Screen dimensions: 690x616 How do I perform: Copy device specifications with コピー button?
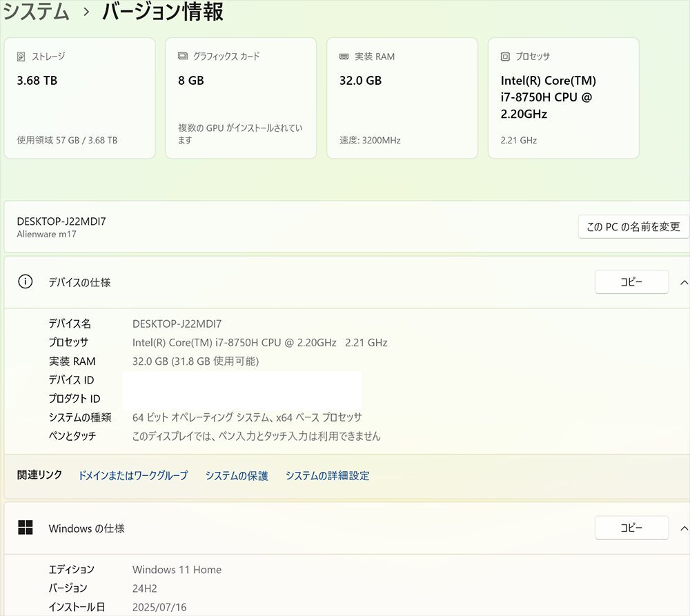pyautogui.click(x=631, y=282)
